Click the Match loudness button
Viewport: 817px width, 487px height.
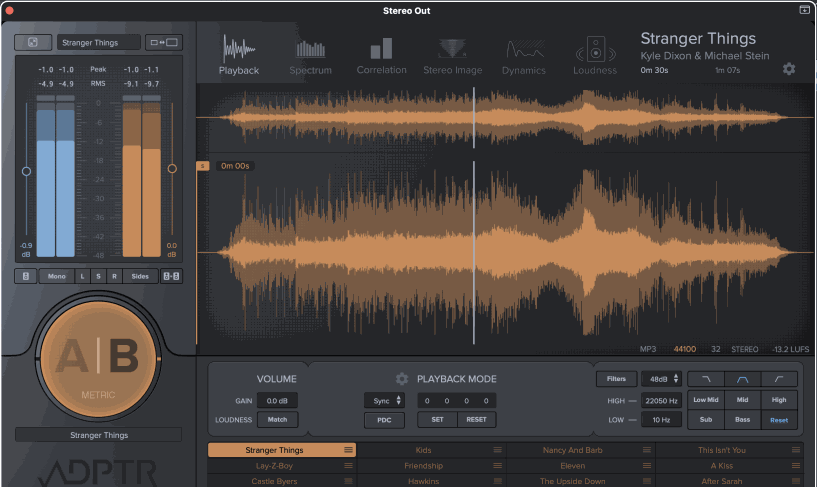click(277, 419)
